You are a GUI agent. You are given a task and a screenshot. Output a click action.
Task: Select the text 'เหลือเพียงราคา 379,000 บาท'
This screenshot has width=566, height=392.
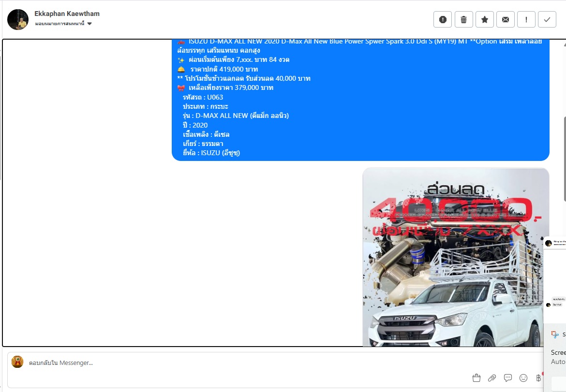coord(231,87)
